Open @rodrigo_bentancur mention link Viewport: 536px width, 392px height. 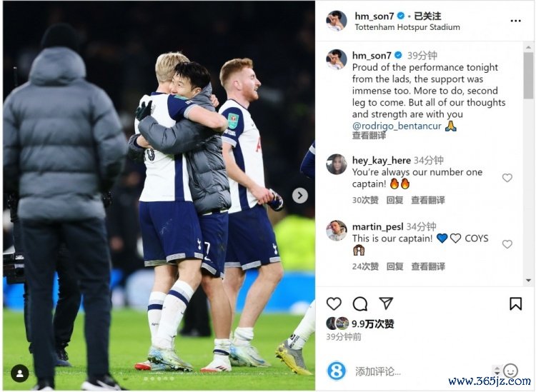[397, 126]
